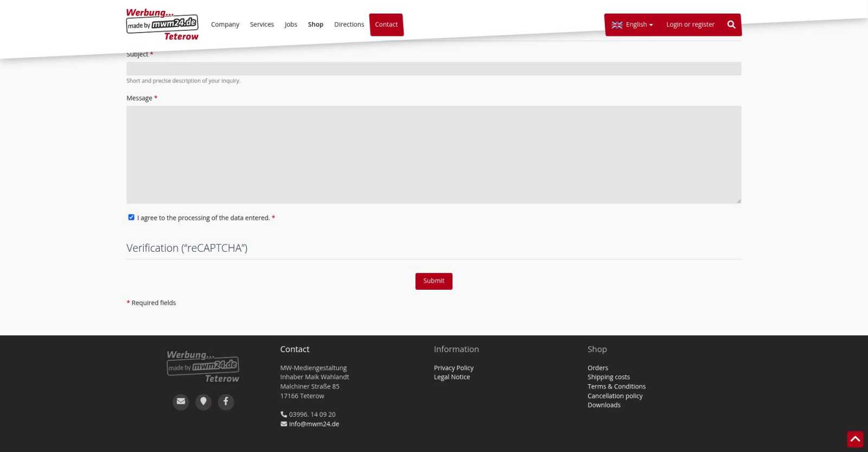This screenshot has height=452, width=868.
Task: Click into the Subject input field
Action: [433, 68]
